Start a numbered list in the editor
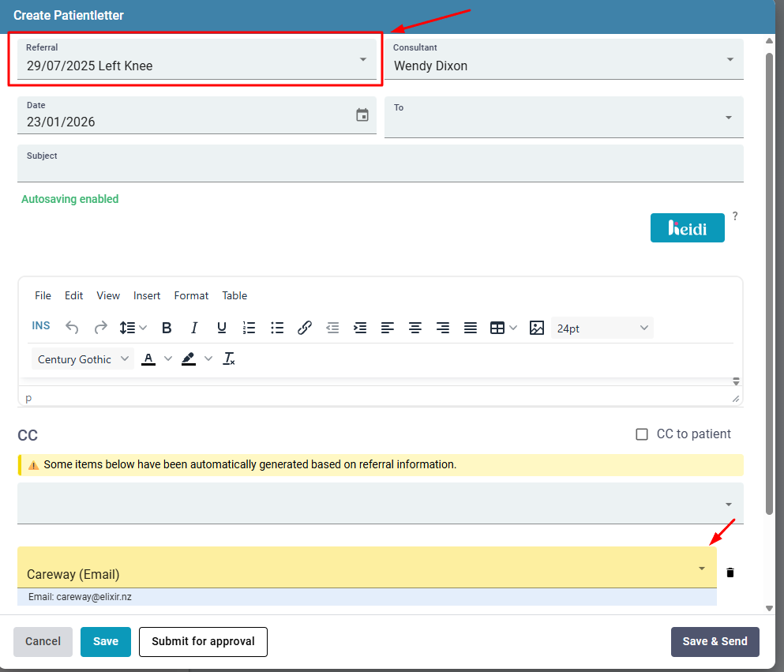The width and height of the screenshot is (784, 672). (x=249, y=327)
